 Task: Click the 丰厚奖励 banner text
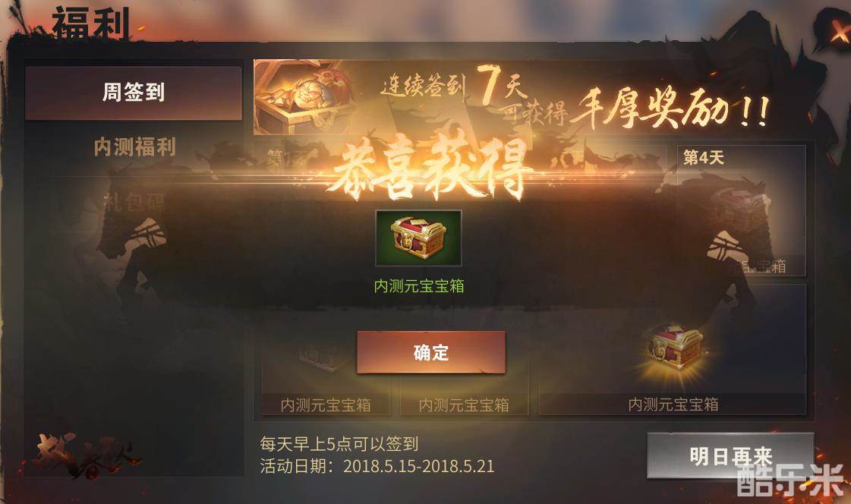click(x=670, y=108)
